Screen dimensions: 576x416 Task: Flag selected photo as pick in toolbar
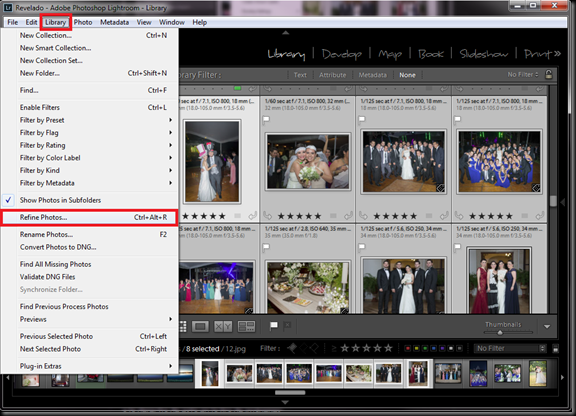coord(274,326)
